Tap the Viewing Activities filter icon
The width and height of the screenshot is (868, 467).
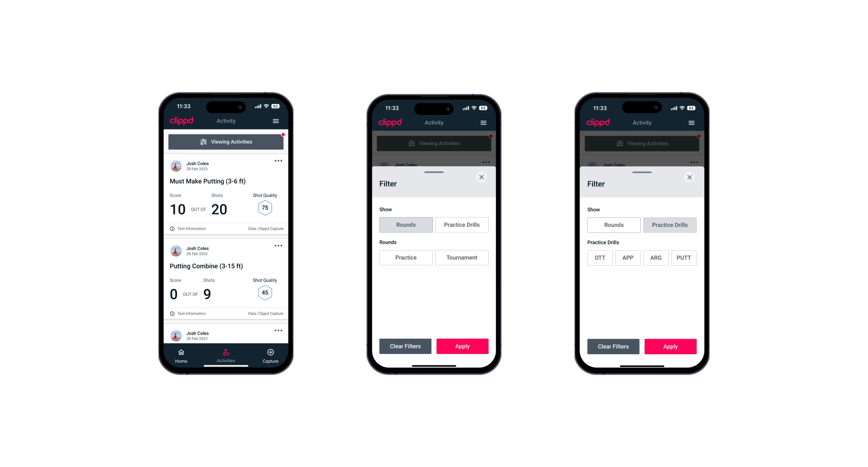[x=203, y=142]
